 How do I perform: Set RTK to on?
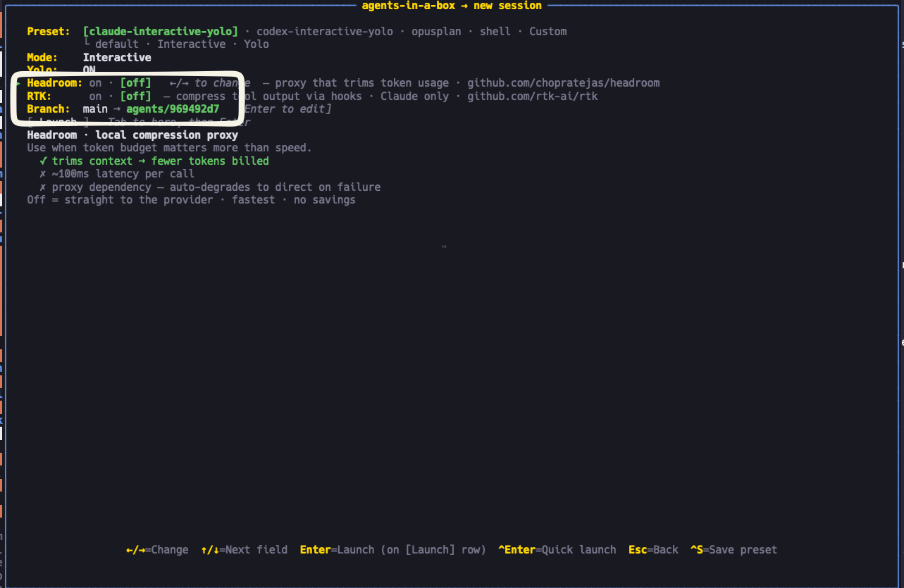95,96
